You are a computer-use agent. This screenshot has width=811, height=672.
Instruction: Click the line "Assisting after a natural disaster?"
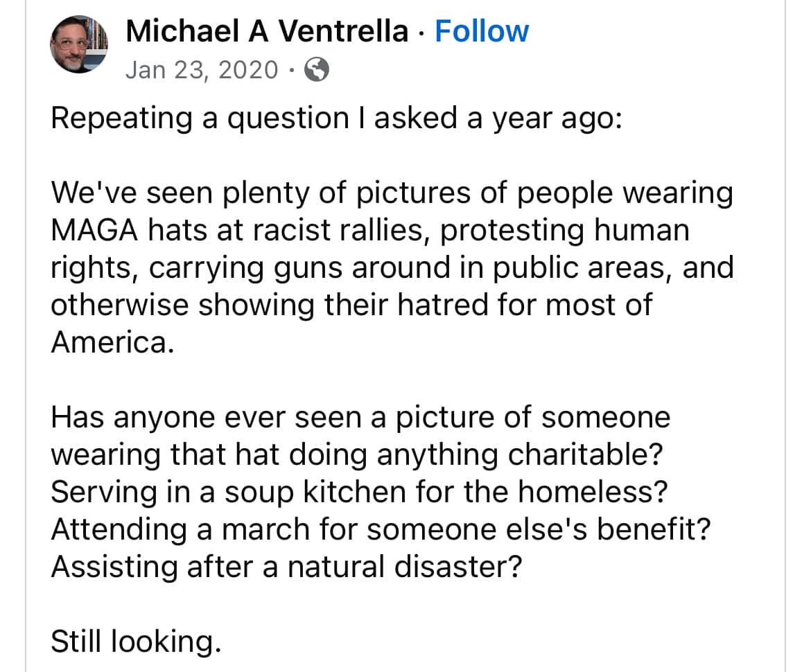pyautogui.click(x=286, y=567)
